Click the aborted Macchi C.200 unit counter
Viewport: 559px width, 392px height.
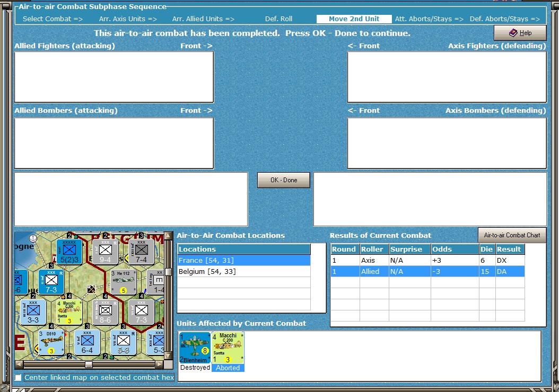(228, 348)
